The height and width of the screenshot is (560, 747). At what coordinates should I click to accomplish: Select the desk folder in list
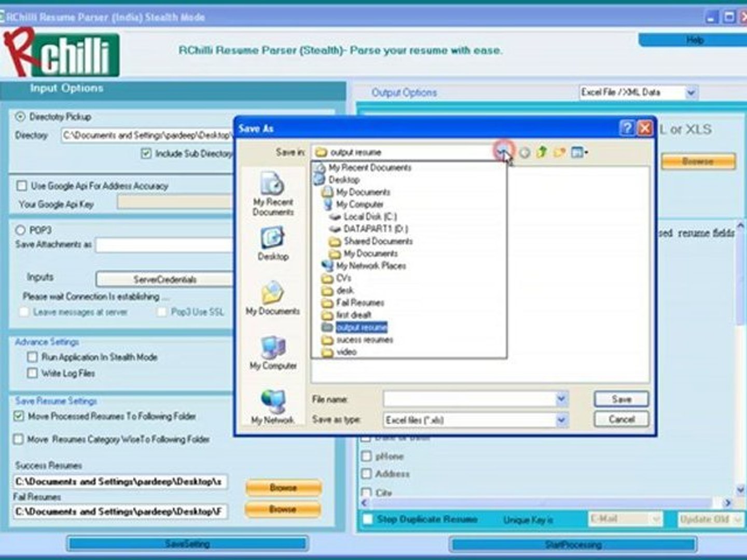point(338,290)
